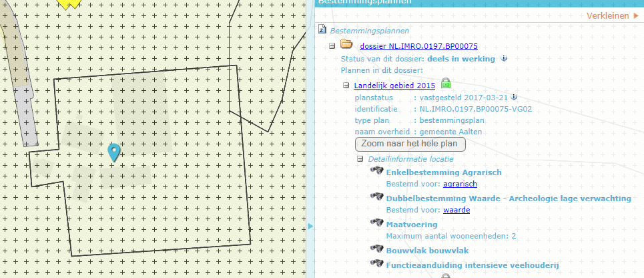Collapse the Landelijk gebied 2015 plan node
This screenshot has height=278, width=644.
coord(346,86)
